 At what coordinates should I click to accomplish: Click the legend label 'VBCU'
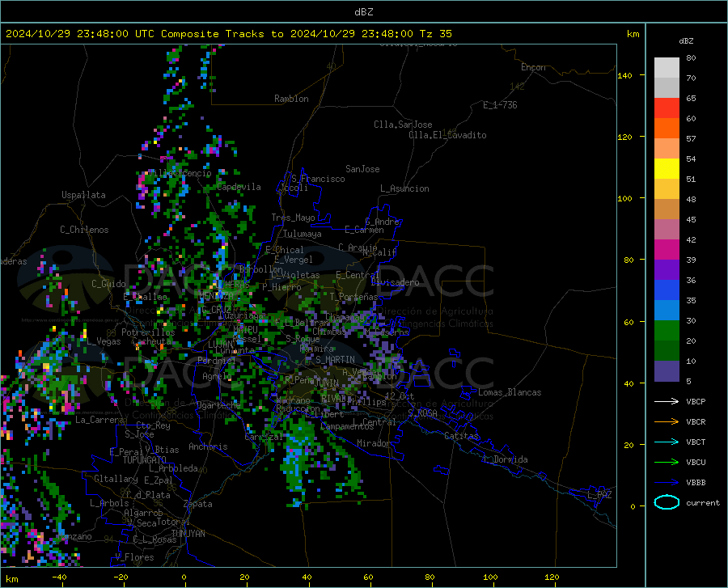pos(696,463)
